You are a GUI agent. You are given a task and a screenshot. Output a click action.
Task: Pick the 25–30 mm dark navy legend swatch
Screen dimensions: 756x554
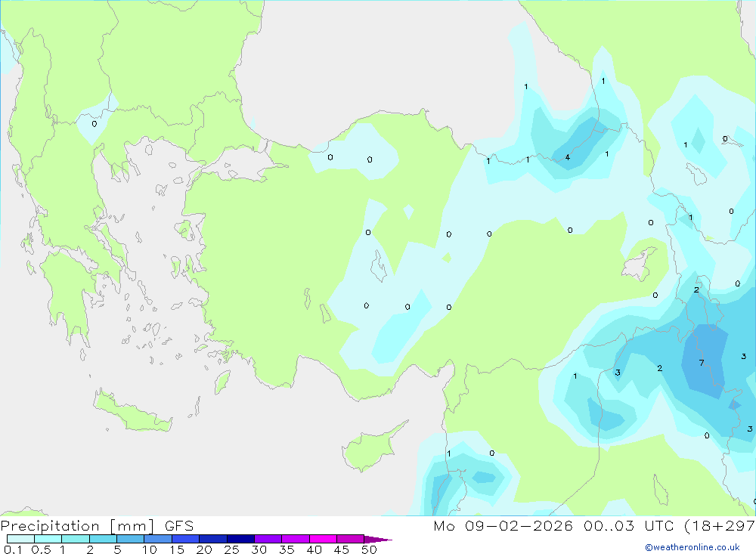pos(240,539)
